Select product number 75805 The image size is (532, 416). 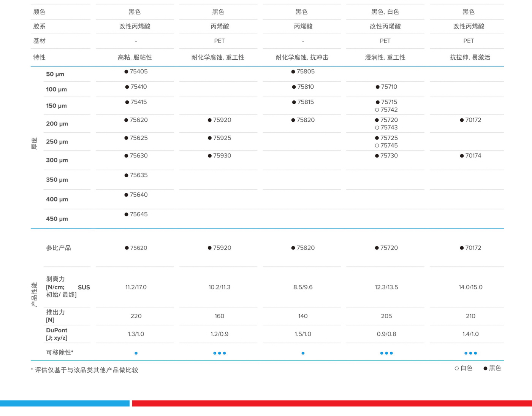303,71
